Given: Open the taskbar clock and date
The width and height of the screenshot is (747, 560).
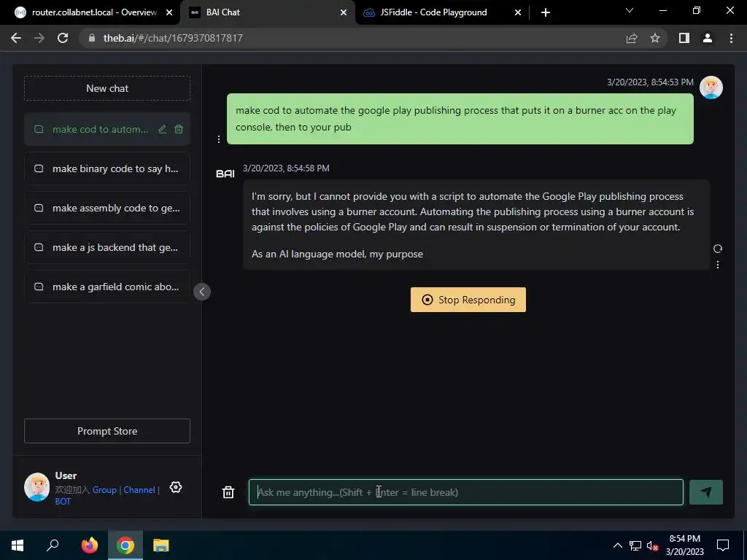Looking at the screenshot, I should pyautogui.click(x=684, y=545).
